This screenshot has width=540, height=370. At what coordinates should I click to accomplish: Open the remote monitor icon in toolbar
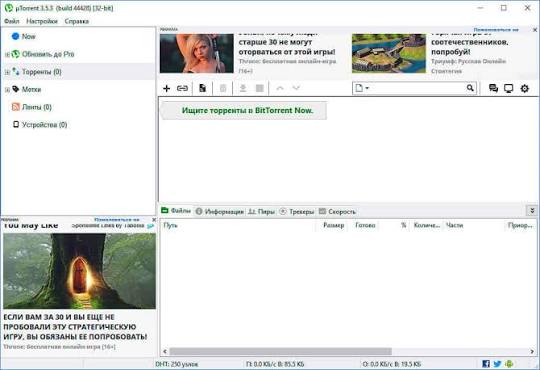pyautogui.click(x=509, y=89)
